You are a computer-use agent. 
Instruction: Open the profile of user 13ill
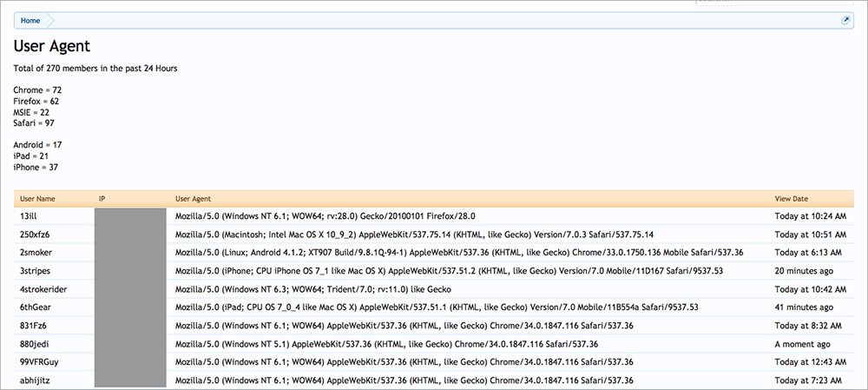tap(29, 215)
